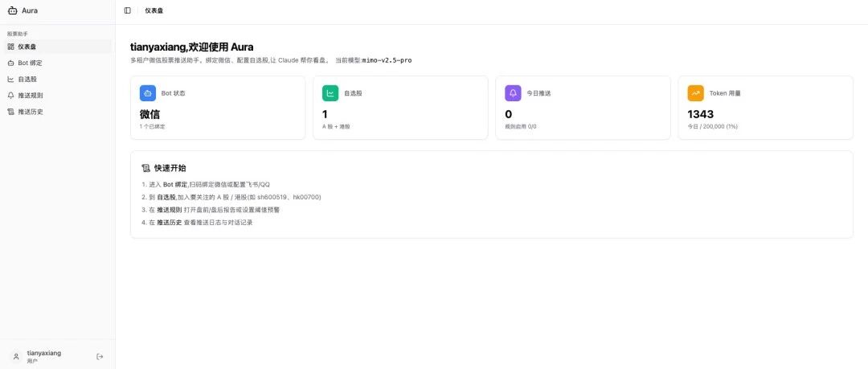Click the 仪表盘 breadcrumb in header
The width and height of the screenshot is (868, 369).
[154, 10]
